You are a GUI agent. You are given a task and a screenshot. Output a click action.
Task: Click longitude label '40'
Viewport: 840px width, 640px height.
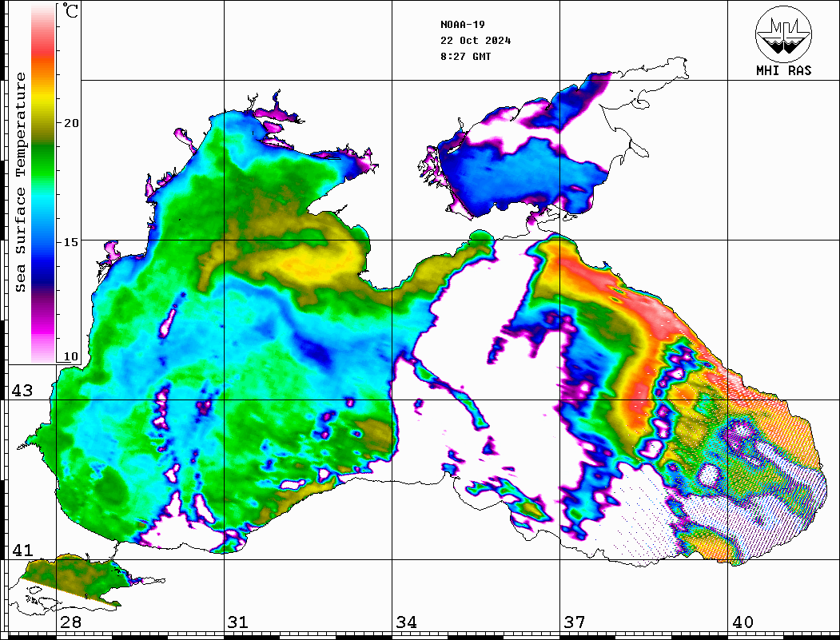[742, 622]
